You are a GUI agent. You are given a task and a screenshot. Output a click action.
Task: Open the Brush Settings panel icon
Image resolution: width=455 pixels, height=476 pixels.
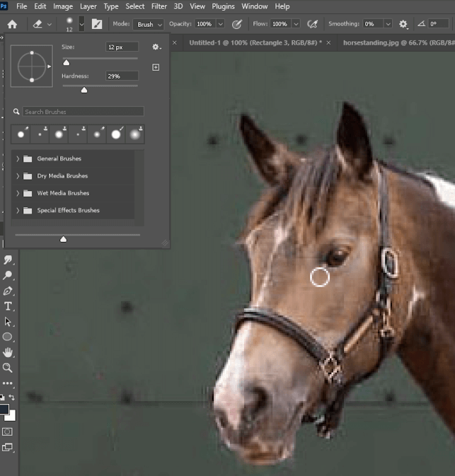pos(97,24)
